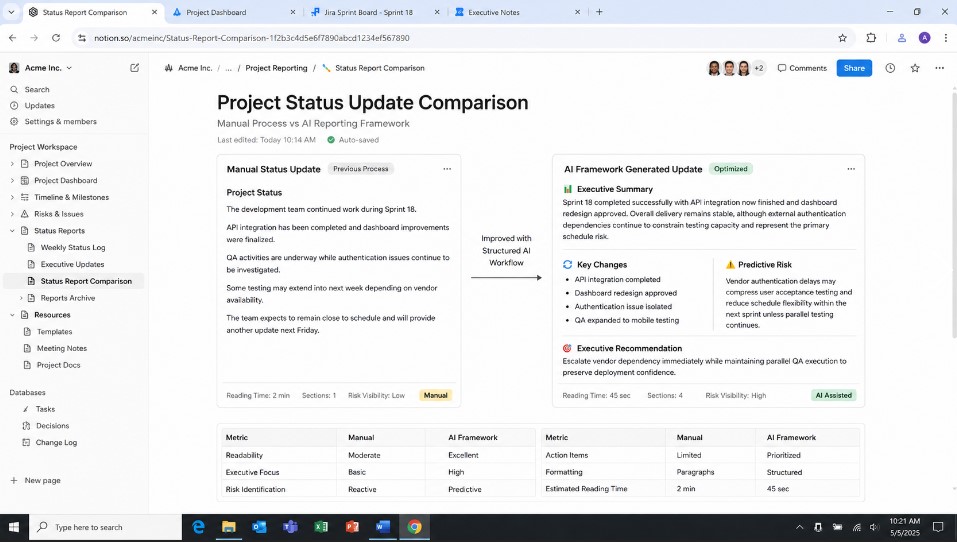The height and width of the screenshot is (542, 957).
Task: Expand Timeline & Milestones page
Action: click(12, 197)
